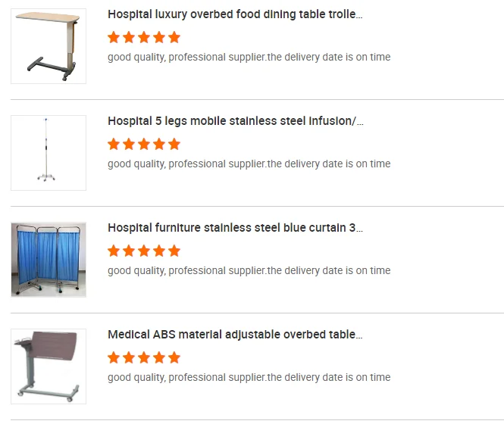This screenshot has width=504, height=424.
Task: View the Medical ABS overbed table image
Action: pyautogui.click(x=49, y=366)
